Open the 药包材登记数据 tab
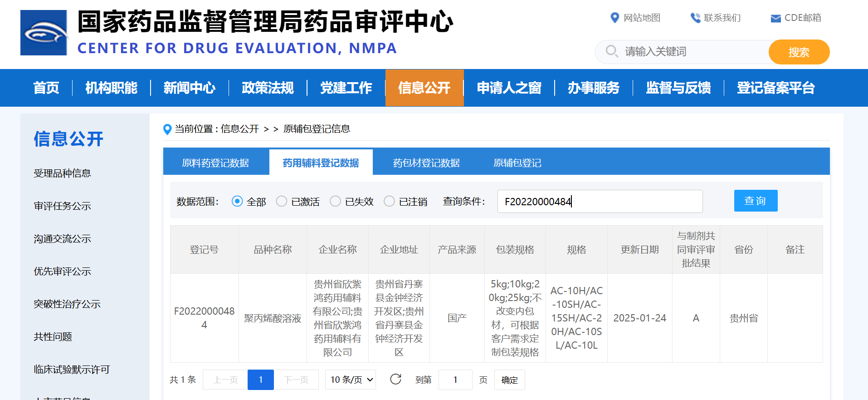This screenshot has height=400, width=868. 426,163
